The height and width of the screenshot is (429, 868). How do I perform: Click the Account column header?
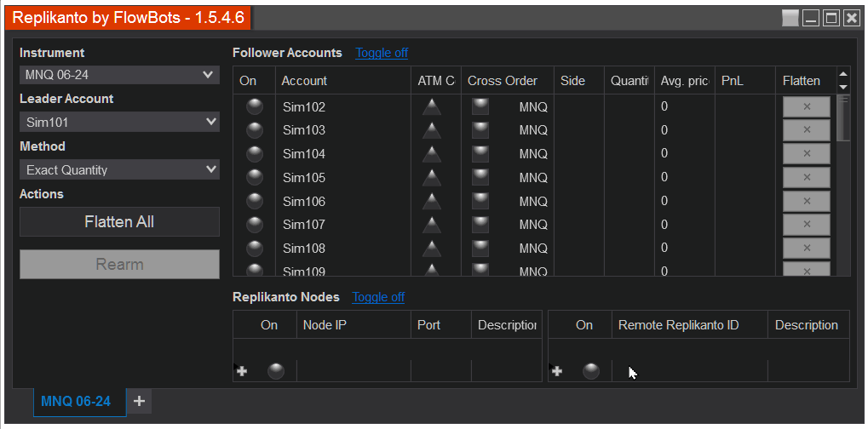coord(343,81)
